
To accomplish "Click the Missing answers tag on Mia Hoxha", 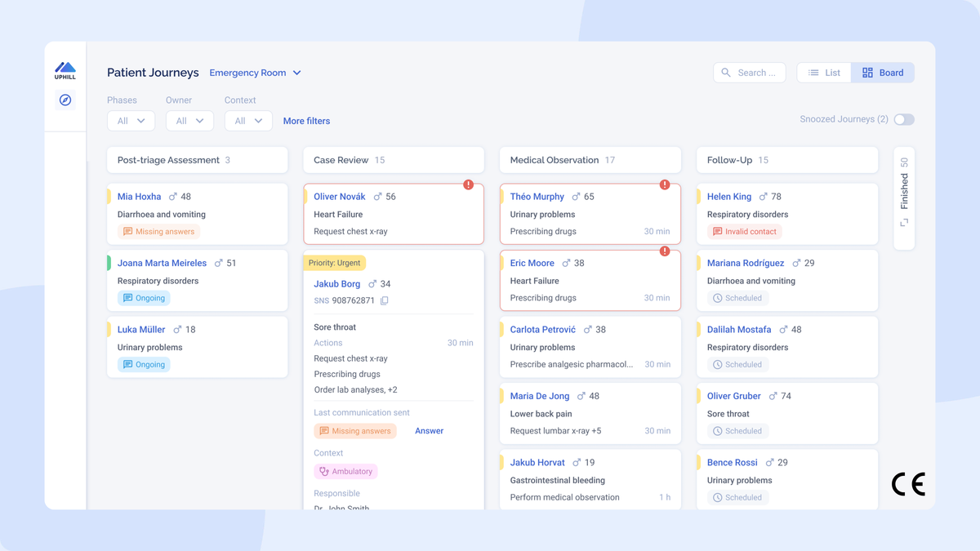I will click(x=159, y=232).
